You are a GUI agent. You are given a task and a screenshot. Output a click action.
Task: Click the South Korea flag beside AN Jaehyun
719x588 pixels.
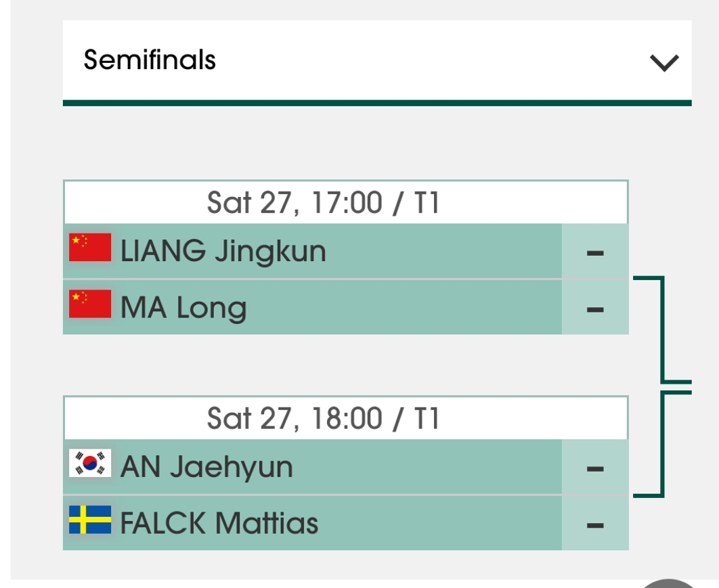tap(90, 463)
